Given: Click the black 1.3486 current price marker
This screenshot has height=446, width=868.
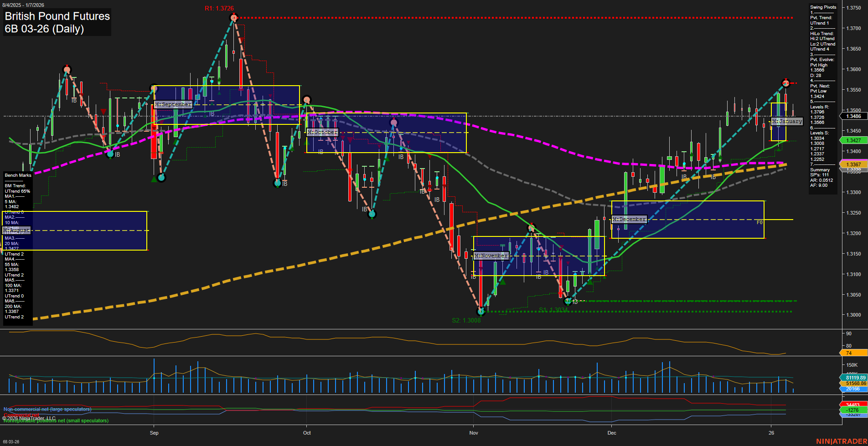Looking at the screenshot, I should click(x=853, y=117).
